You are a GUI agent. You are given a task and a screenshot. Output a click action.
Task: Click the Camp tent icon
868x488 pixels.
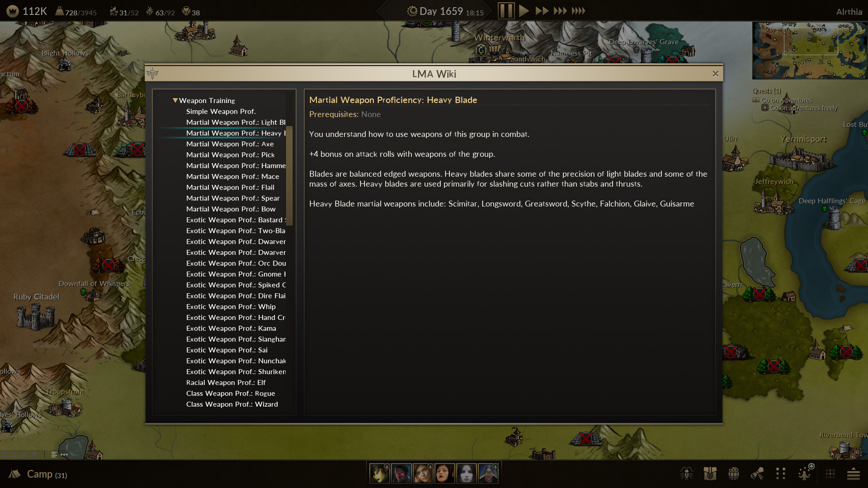pos(14,474)
